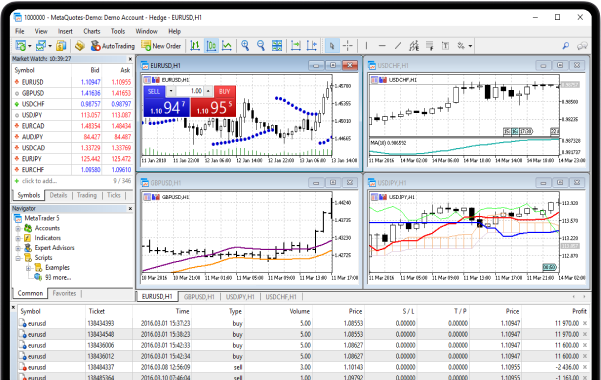Toggle the auto scroll chart option

click(296, 46)
